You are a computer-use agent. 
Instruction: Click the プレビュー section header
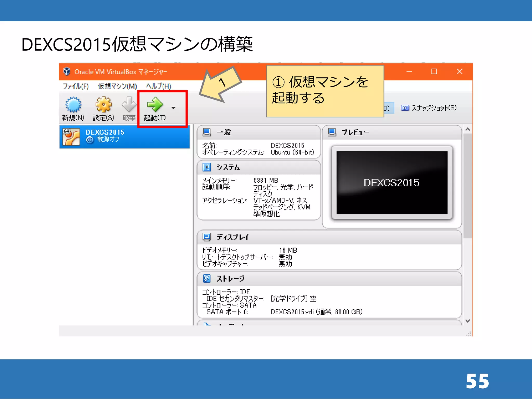pyautogui.click(x=392, y=132)
